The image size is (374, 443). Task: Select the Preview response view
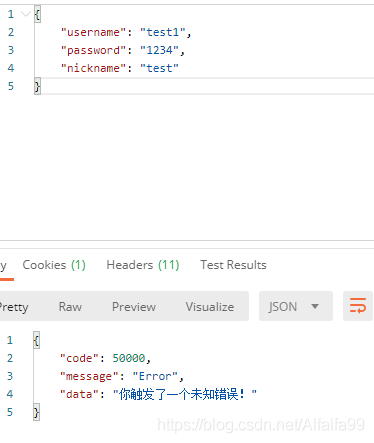click(x=134, y=307)
